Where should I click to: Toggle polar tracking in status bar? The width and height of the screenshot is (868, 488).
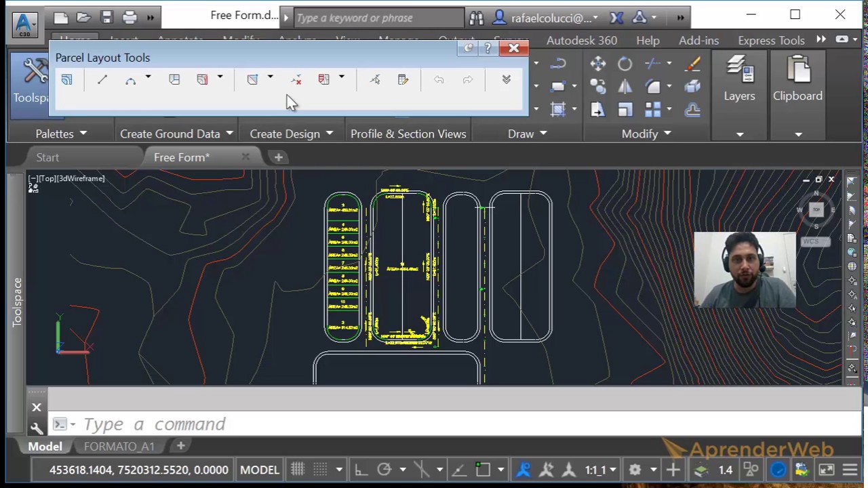coord(384,470)
